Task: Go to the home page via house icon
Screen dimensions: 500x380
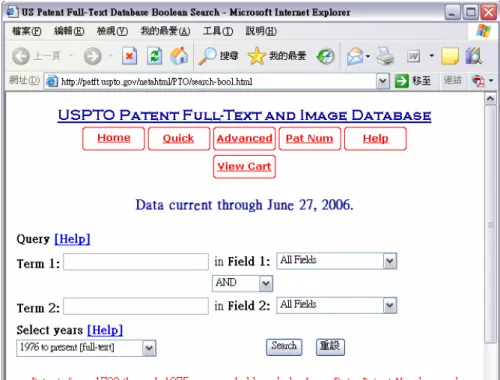Action: (179, 56)
